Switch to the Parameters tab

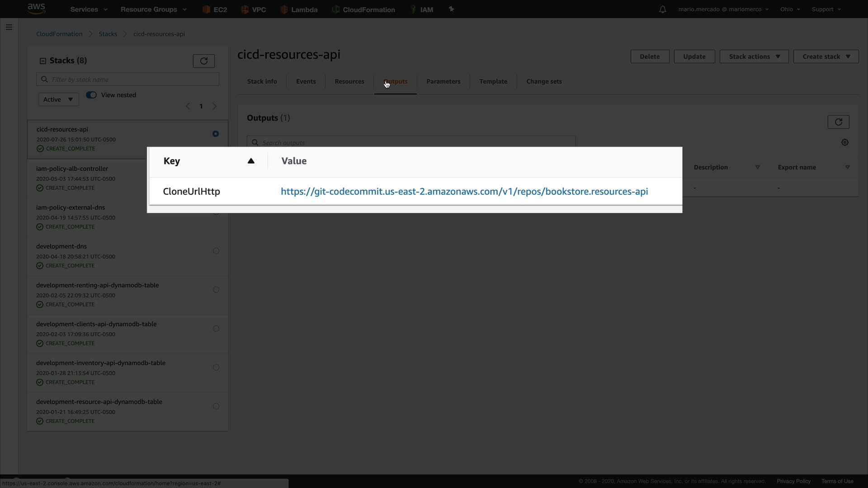tap(443, 81)
